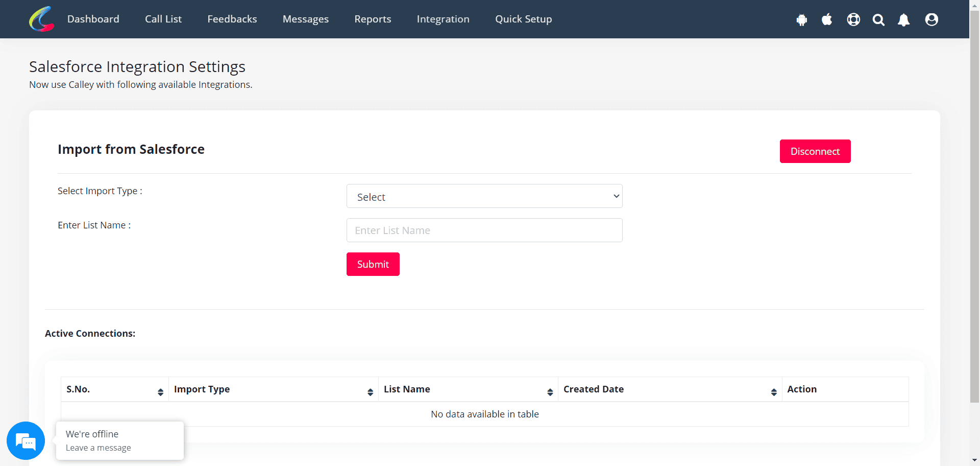Image resolution: width=980 pixels, height=466 pixels.
Task: Open the Reports menu
Action: pyautogui.click(x=373, y=19)
